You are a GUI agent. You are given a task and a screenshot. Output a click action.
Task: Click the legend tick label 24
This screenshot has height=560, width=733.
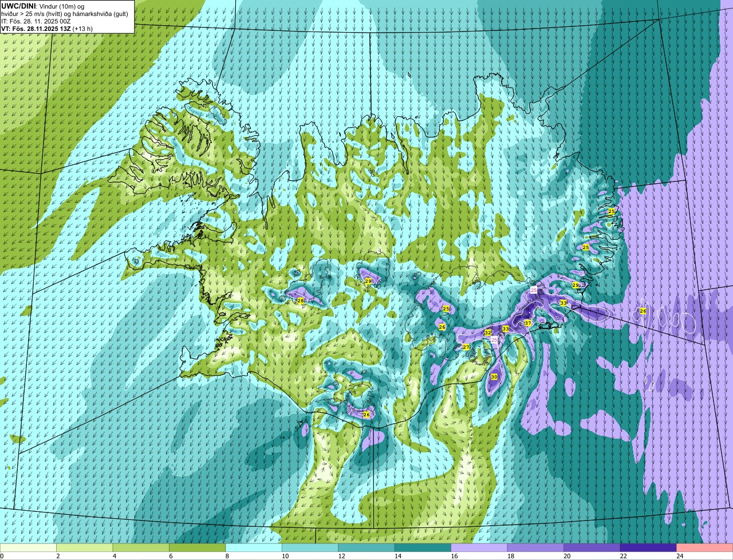(x=680, y=556)
